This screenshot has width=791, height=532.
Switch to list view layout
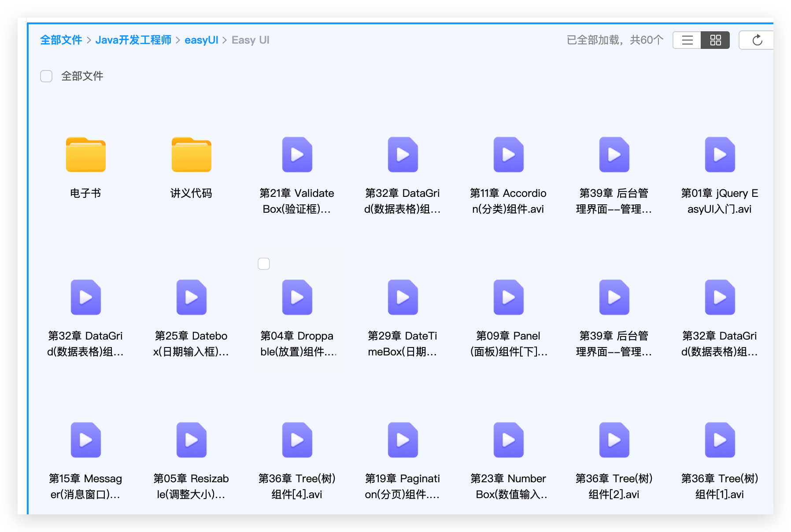tap(687, 40)
